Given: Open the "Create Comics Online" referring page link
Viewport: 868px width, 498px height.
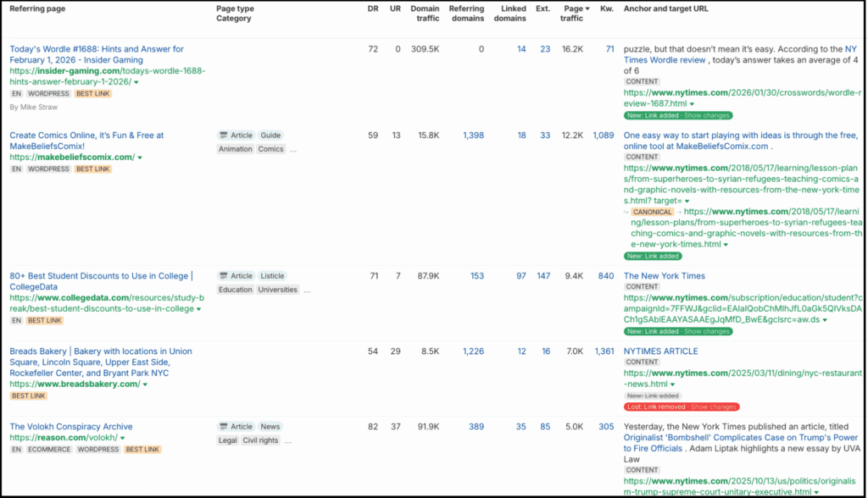Looking at the screenshot, I should 95,136.
